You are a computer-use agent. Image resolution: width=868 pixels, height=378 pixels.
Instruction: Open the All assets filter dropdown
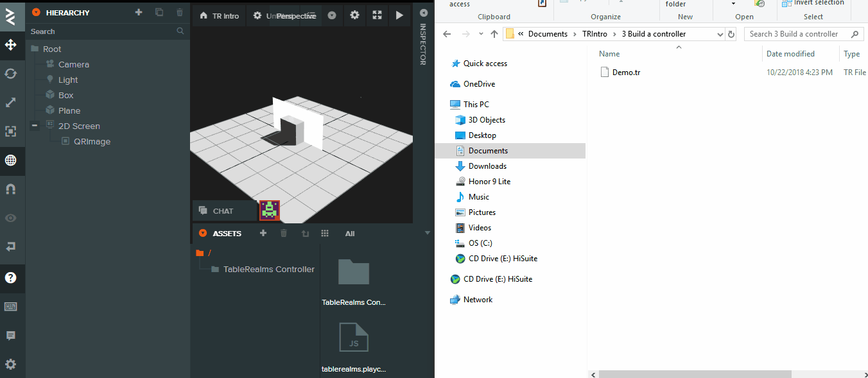coord(350,234)
